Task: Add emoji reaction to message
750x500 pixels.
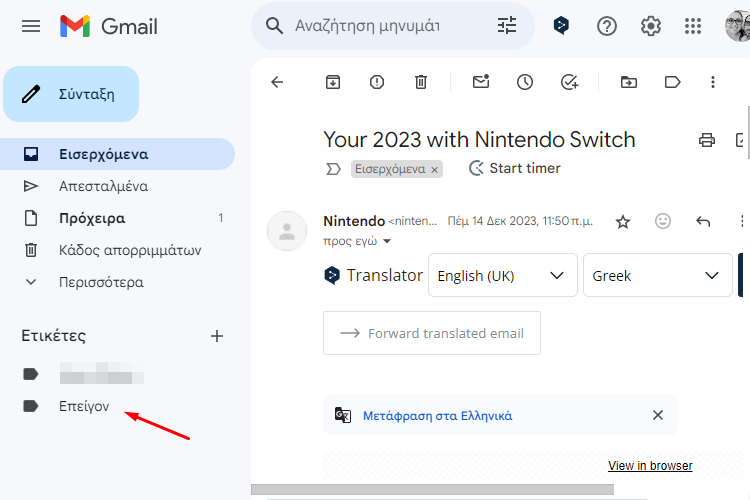Action: [663, 221]
